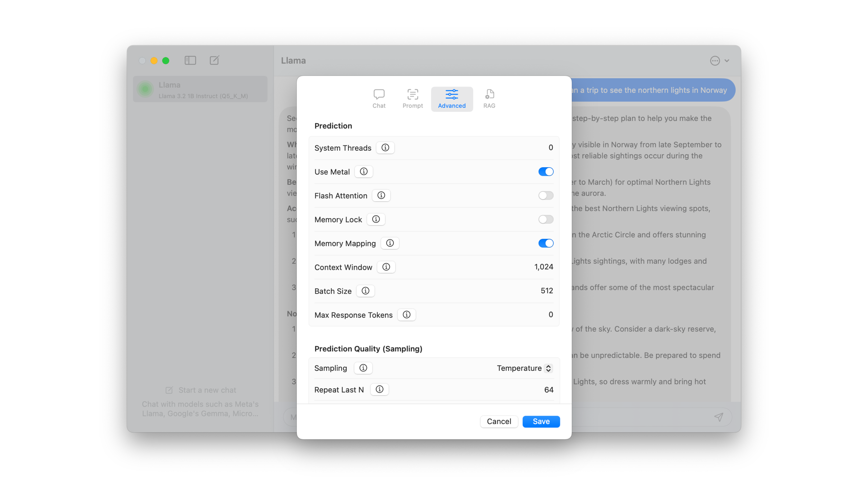Click the green Llama model avatar
The image size is (868, 486).
(x=145, y=89)
